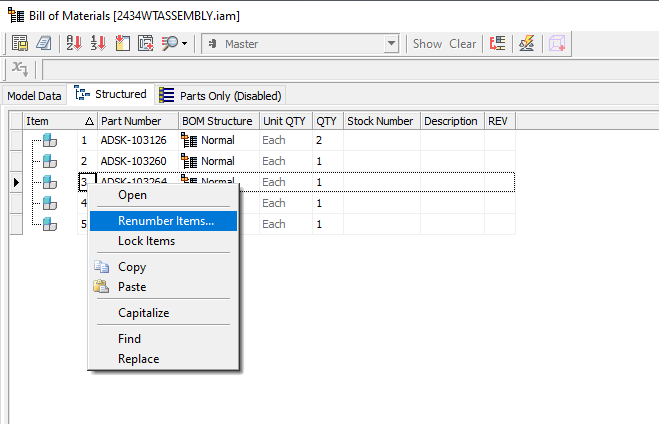
Task: Click the part icon in item 1 row
Action: (x=50, y=140)
